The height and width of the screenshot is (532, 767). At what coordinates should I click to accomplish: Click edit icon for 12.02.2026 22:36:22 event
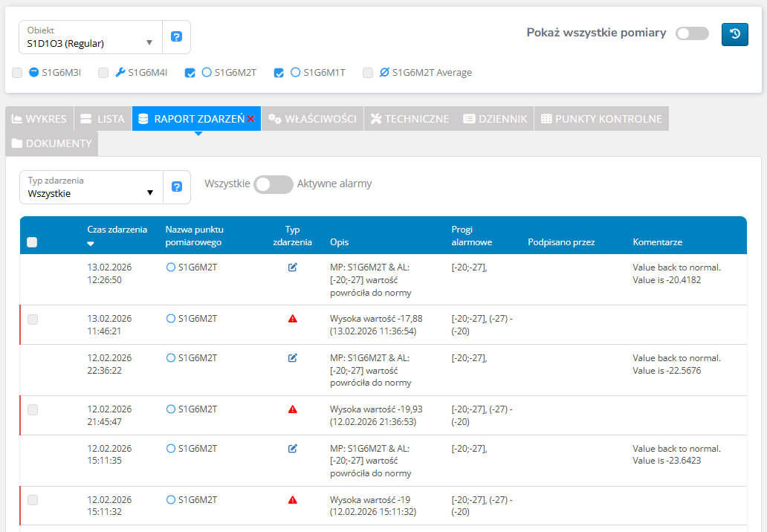(x=292, y=358)
